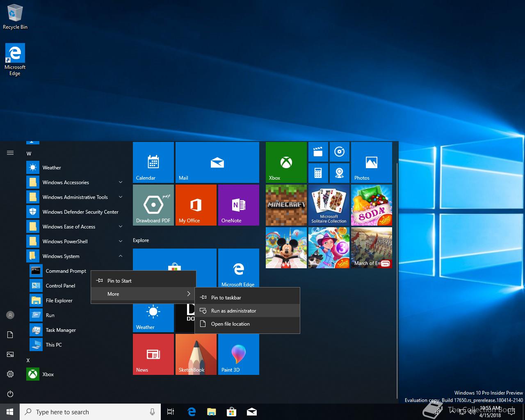Expand the Windows Accessories folder

point(75,183)
